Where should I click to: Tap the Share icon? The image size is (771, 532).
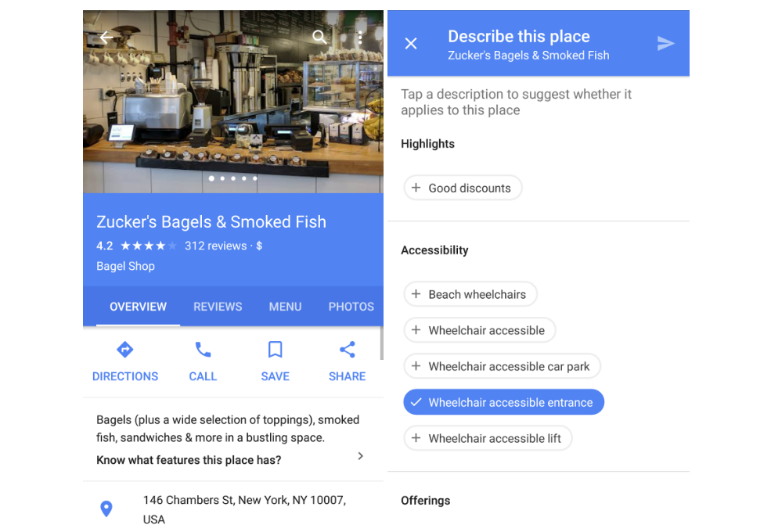[x=348, y=350]
